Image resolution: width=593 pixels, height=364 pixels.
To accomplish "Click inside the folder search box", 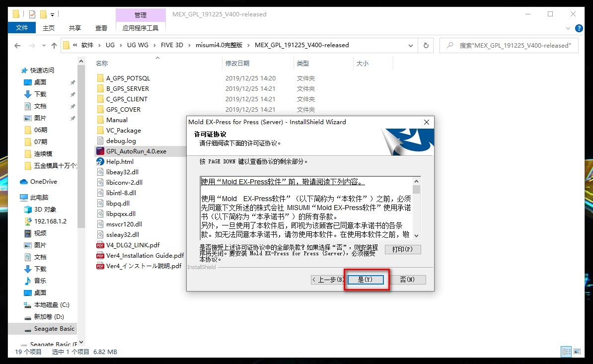I will (509, 45).
